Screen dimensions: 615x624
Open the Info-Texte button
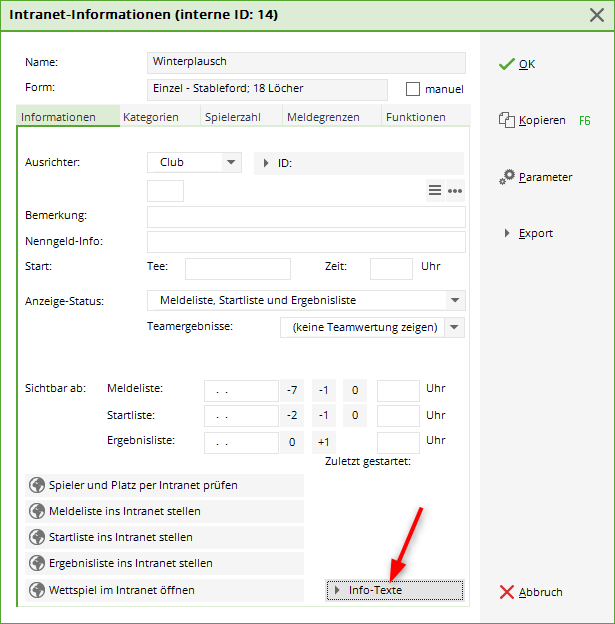[395, 591]
